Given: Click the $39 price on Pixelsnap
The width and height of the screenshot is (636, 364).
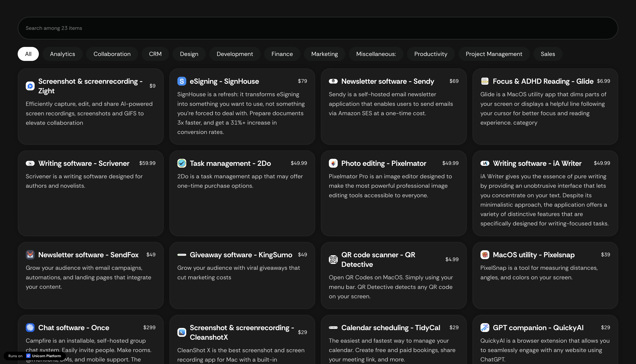Looking at the screenshot, I should (x=605, y=255).
